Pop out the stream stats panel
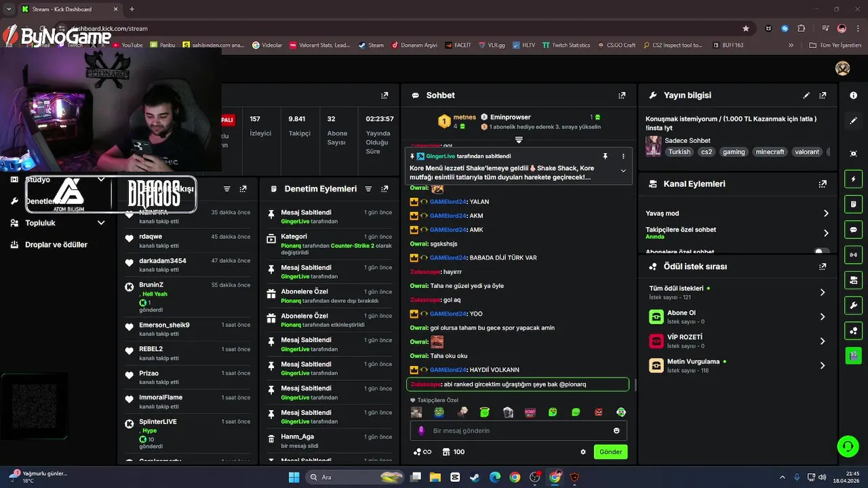The height and width of the screenshot is (488, 868). (384, 96)
